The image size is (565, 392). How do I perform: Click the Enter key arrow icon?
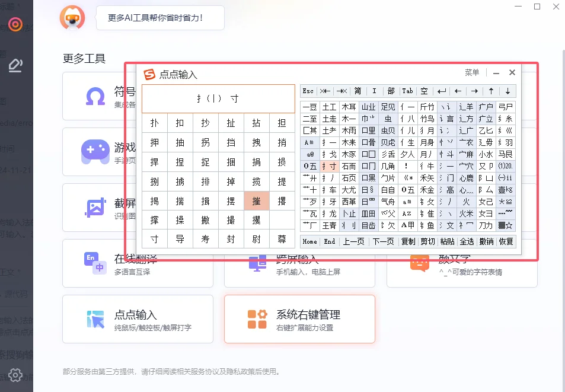point(441,91)
